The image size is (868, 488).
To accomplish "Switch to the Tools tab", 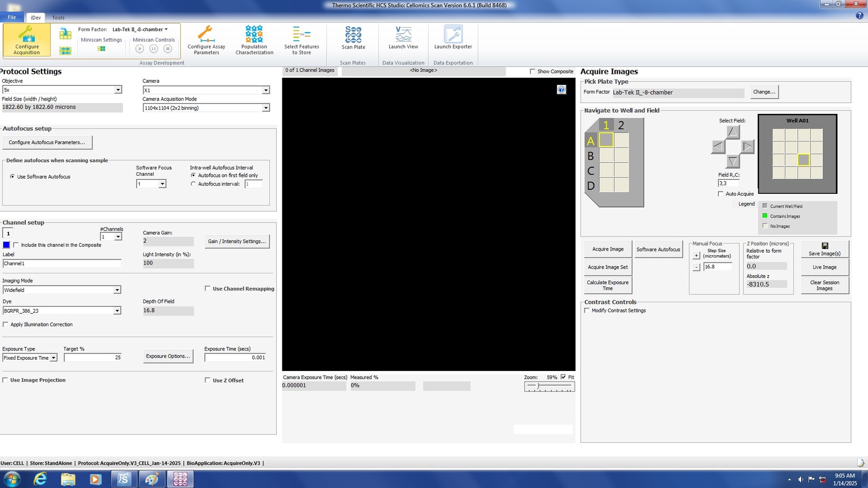I will click(x=58, y=18).
